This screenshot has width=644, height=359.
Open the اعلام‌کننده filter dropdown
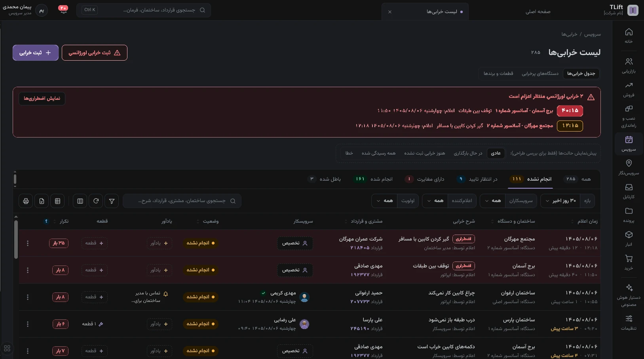coord(449,201)
